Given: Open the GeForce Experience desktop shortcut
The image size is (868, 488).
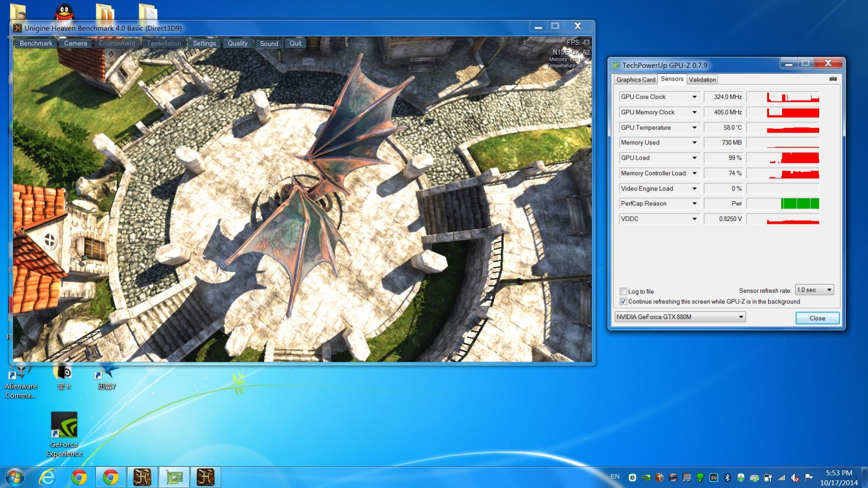Looking at the screenshot, I should click(64, 434).
